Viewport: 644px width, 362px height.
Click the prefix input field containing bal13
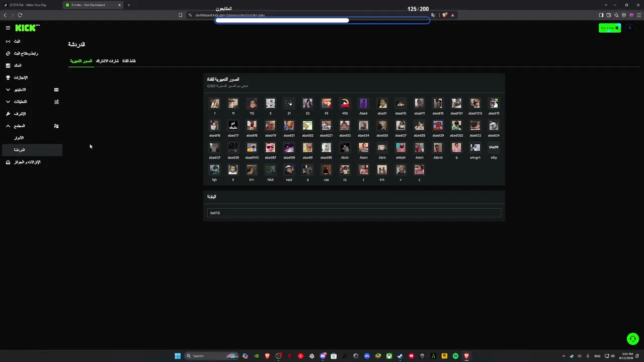(x=354, y=213)
